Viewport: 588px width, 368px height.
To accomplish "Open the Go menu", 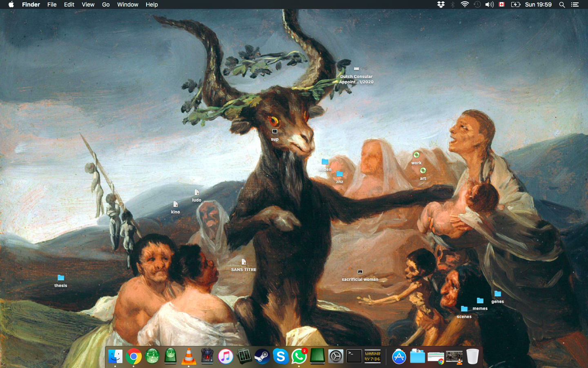I will coord(106,4).
